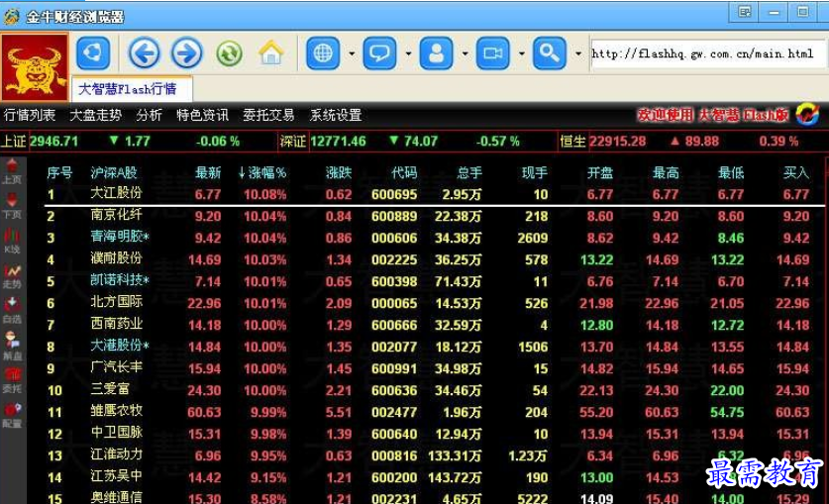829x504 pixels.
Task: Select stock row 三爱富
Action: coord(428,390)
